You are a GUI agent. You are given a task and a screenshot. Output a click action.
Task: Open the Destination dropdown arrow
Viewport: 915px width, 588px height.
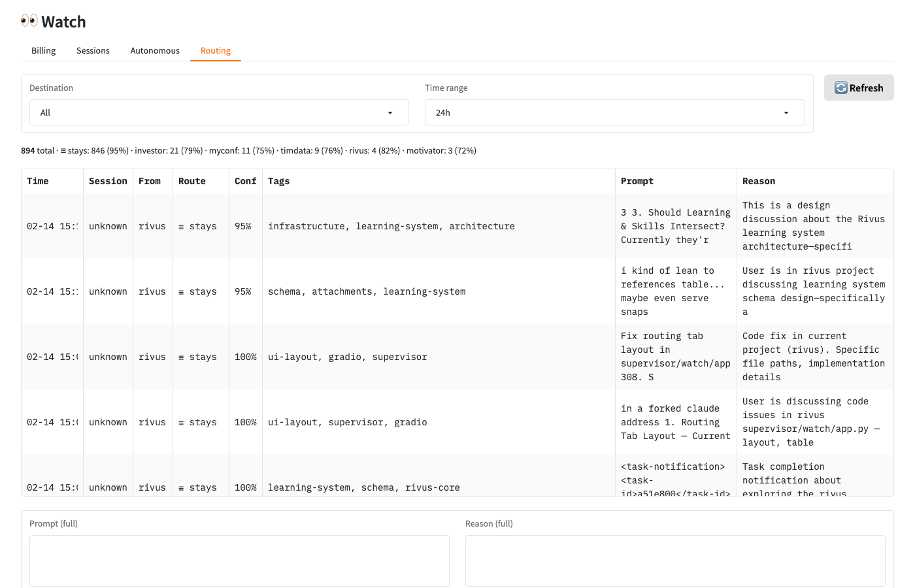pos(390,113)
